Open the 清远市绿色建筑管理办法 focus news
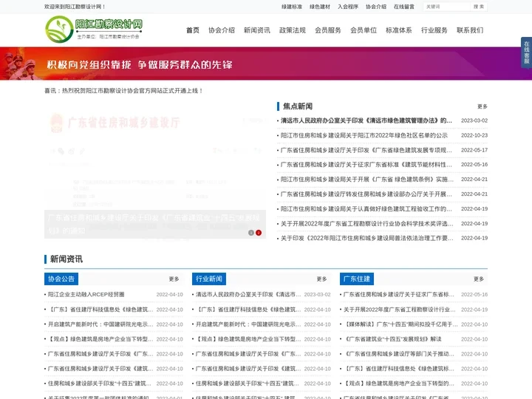532x399 pixels. [366, 120]
